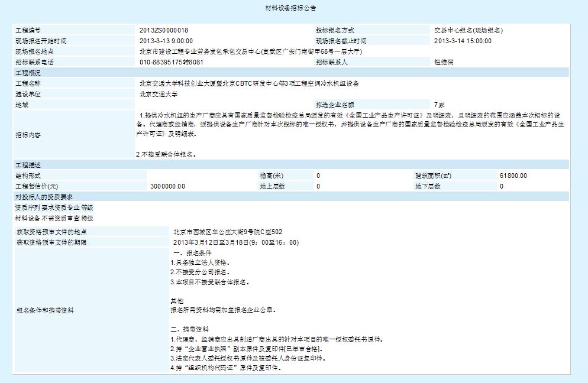Select condition 1.具备独立法人资格
The image size is (588, 383).
click(x=200, y=262)
